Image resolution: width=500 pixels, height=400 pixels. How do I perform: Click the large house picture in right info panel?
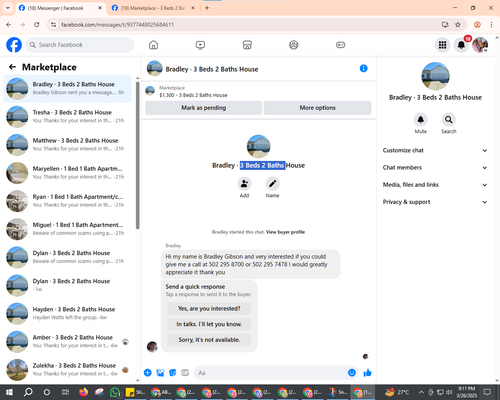pos(435,76)
